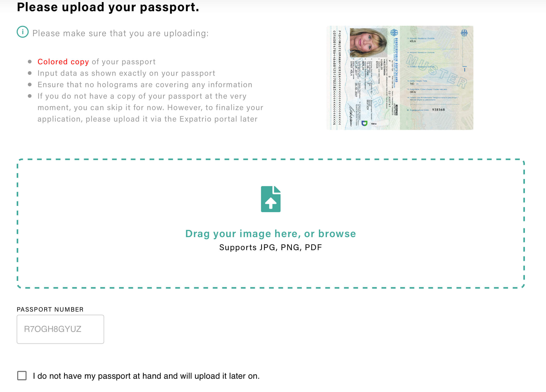Click the "Input data as shown exactly" bullet
Image resolution: width=546 pixels, height=392 pixels.
(x=126, y=73)
